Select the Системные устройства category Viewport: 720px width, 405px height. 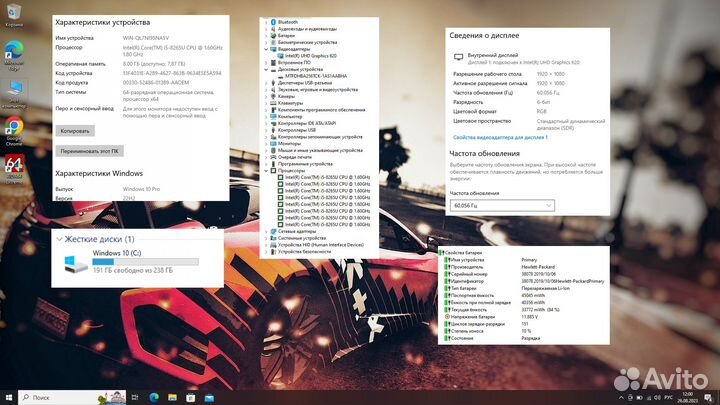tap(302, 238)
